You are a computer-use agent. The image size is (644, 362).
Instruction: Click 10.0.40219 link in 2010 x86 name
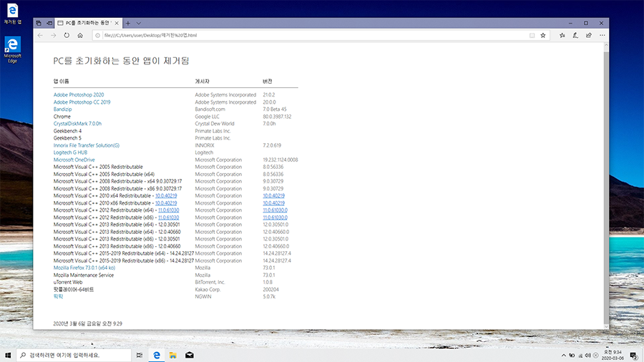point(166,202)
